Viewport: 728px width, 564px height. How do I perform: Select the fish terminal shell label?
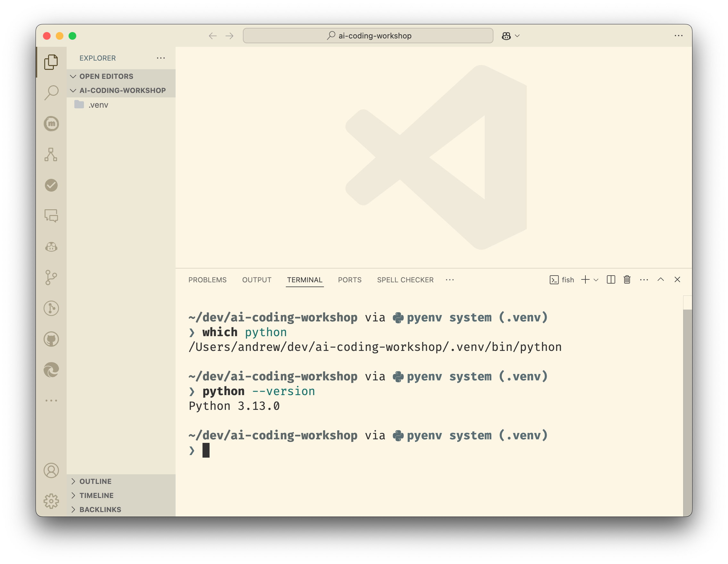[562, 280]
